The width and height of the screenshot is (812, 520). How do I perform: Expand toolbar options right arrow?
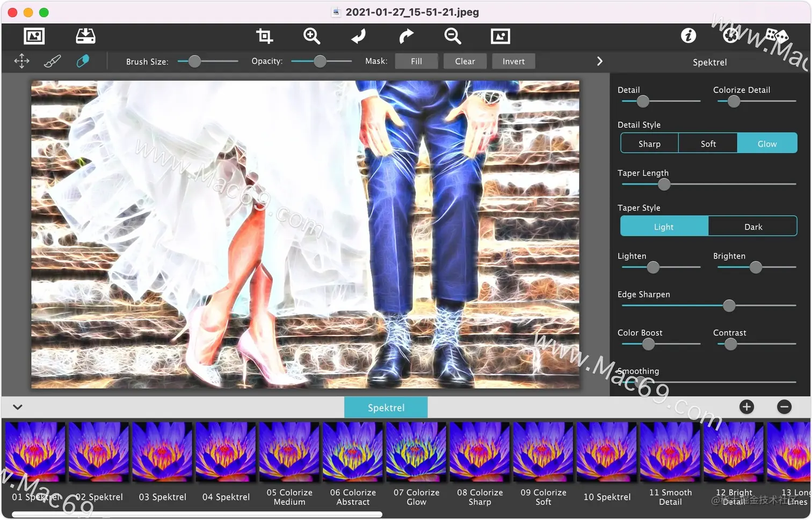(x=600, y=61)
